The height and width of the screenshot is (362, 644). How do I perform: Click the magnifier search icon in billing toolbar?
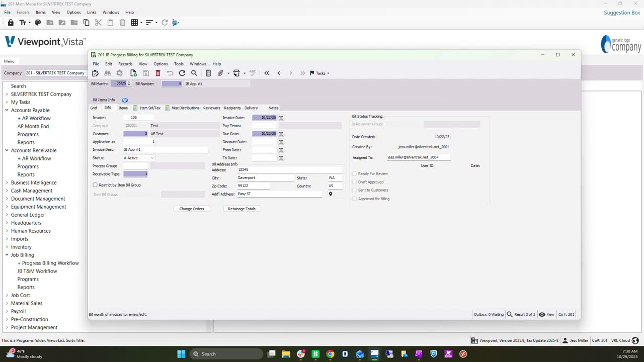[194, 73]
